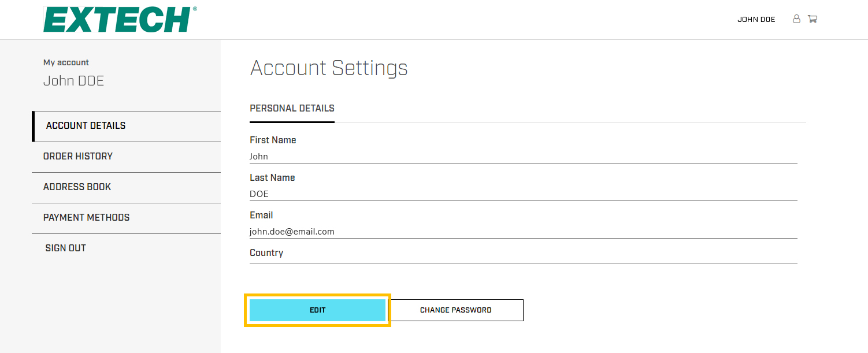Go to Address Book in sidebar
This screenshot has width=868, height=353.
[x=77, y=187]
